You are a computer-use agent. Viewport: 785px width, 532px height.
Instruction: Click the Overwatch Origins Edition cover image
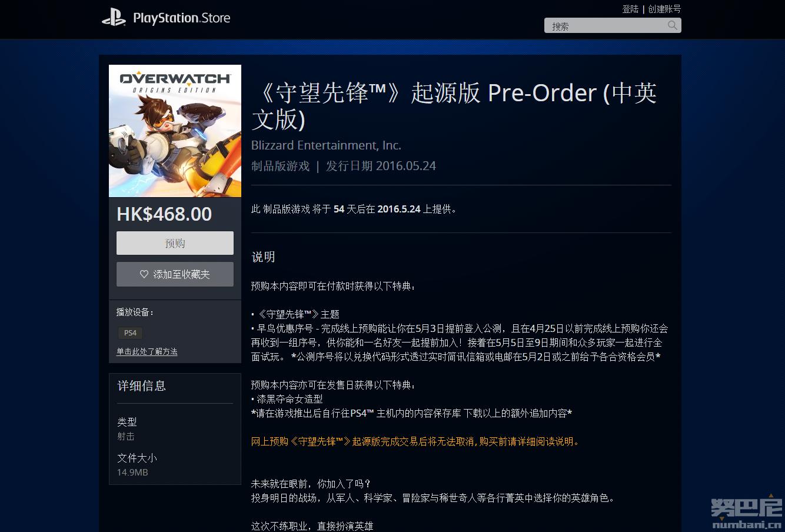[x=175, y=131]
